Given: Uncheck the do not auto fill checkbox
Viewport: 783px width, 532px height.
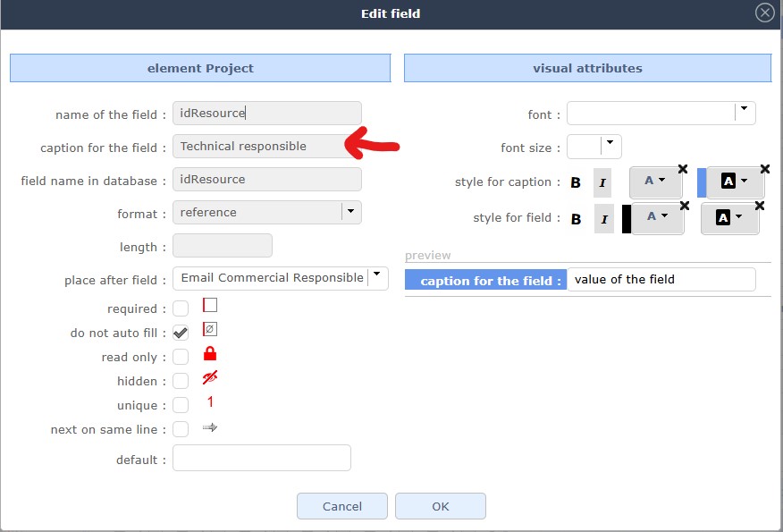Looking at the screenshot, I should (x=181, y=333).
